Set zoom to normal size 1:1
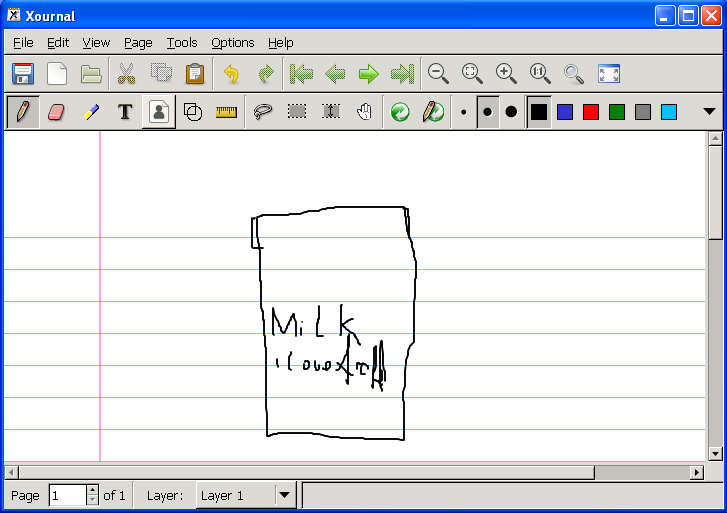Screen dimensions: 727x513 [540, 74]
